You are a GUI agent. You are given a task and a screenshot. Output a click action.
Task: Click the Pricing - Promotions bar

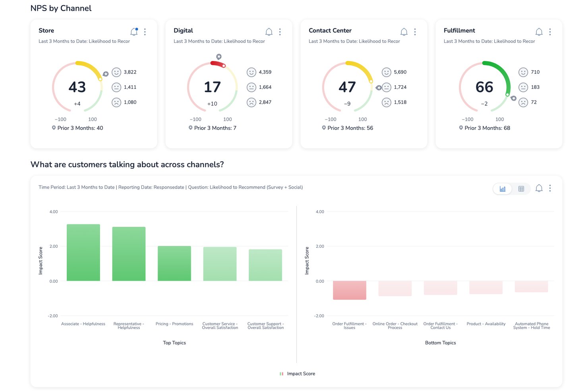point(174,263)
